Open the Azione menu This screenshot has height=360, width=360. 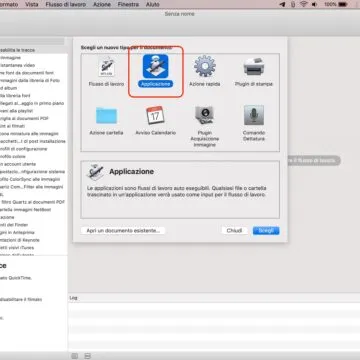(102, 4)
